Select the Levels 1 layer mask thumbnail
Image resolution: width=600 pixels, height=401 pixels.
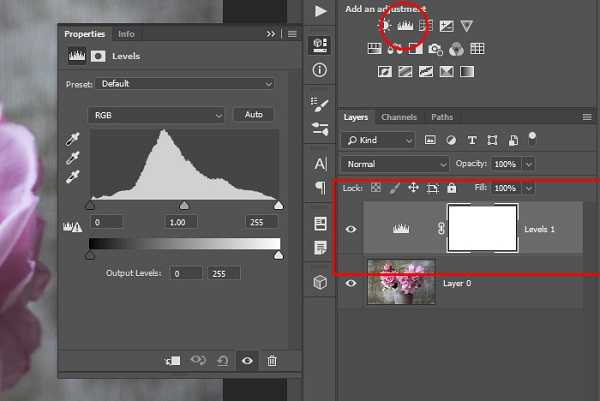coord(483,228)
